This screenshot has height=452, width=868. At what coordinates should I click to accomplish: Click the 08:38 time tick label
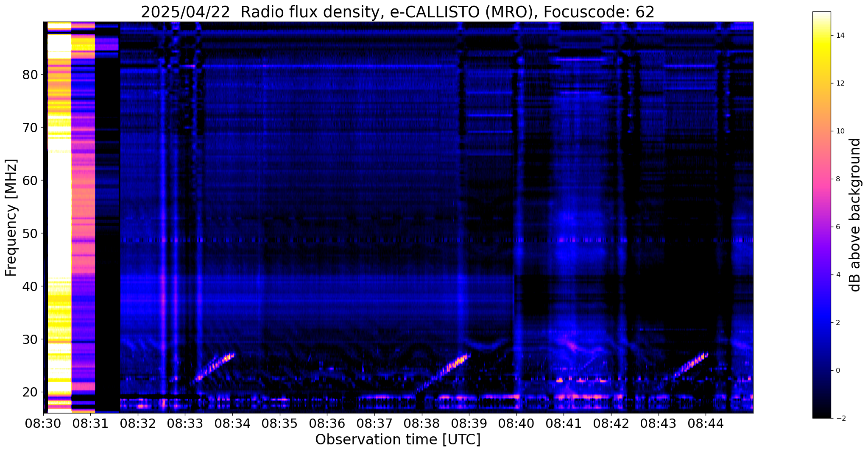pos(421,423)
